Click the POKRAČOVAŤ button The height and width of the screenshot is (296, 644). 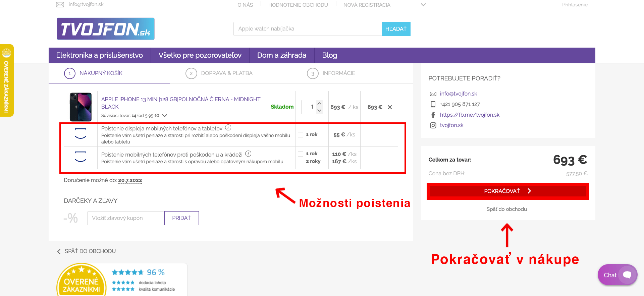click(x=508, y=191)
